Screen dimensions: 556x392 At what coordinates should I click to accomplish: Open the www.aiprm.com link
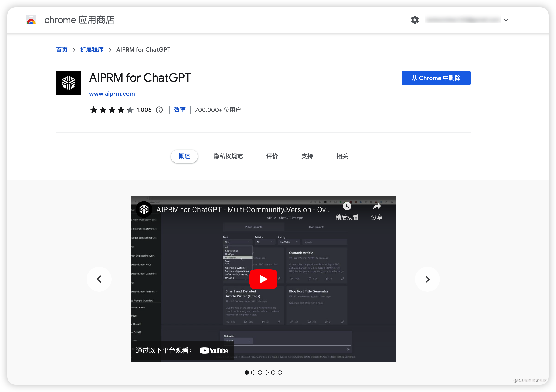[112, 94]
